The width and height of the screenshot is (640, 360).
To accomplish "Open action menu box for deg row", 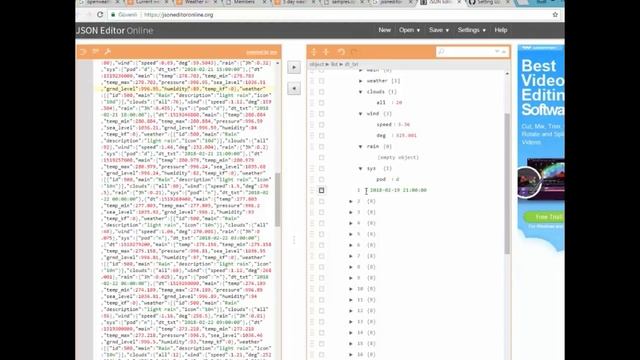I will tap(322, 136).
